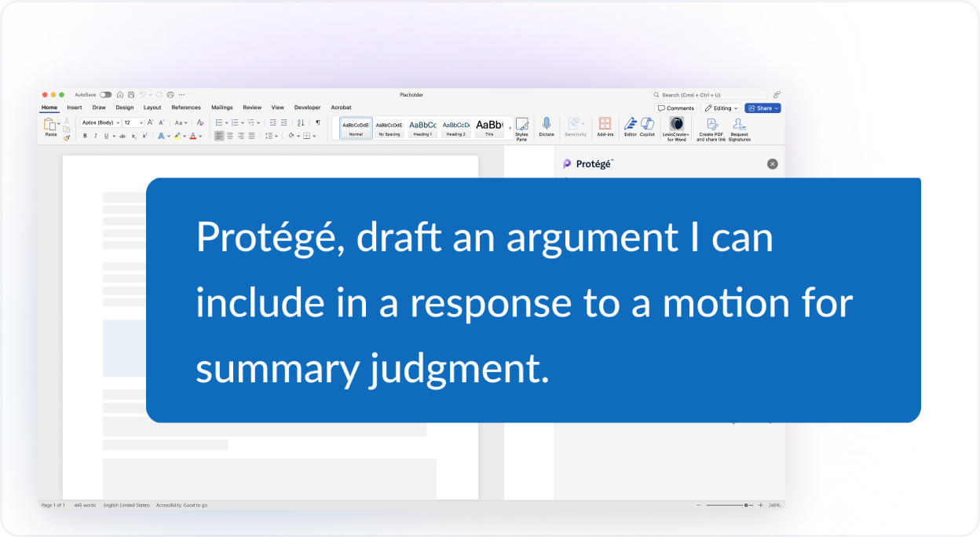Image resolution: width=980 pixels, height=537 pixels.
Task: Click the Text Effects A icon
Action: point(161,136)
